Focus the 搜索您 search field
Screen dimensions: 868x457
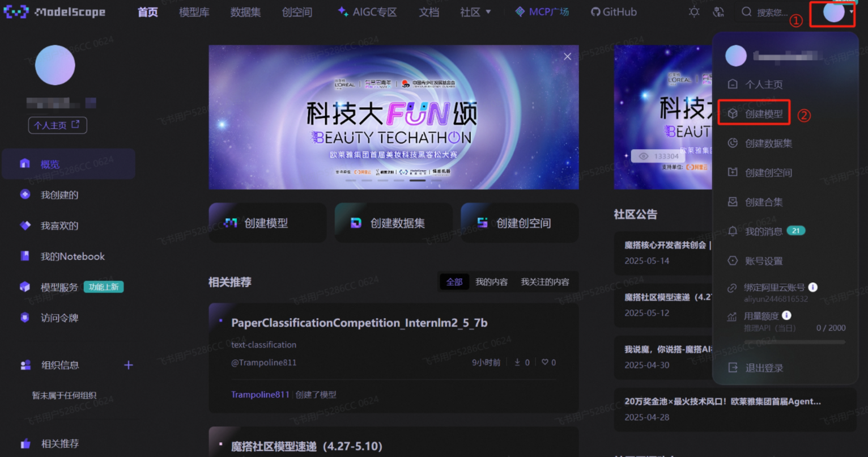pyautogui.click(x=773, y=12)
